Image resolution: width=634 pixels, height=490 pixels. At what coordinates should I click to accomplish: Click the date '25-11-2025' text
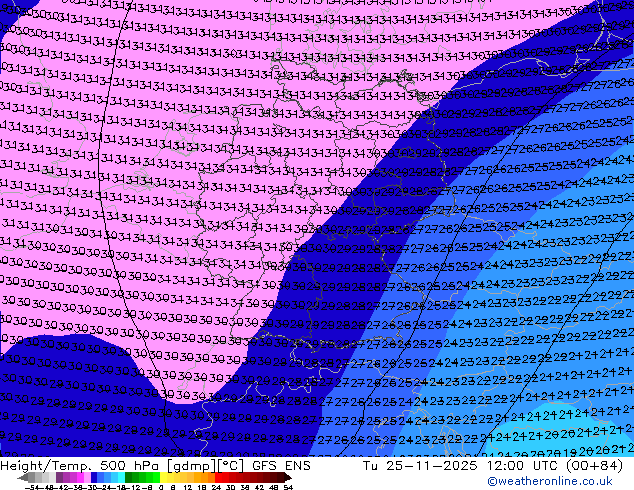tap(431, 466)
